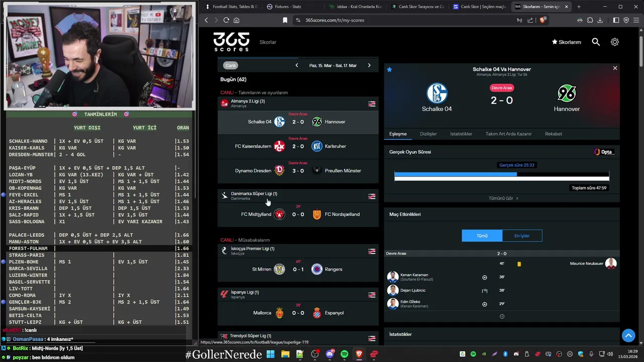Open the Brave hamburger menu

[636, 20]
